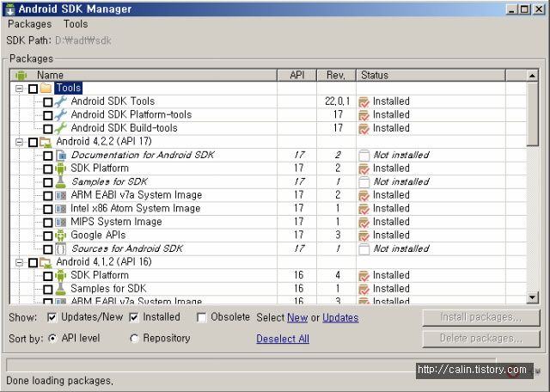
Task: Toggle the Updates/New show filter checkbox
Action: [52, 317]
